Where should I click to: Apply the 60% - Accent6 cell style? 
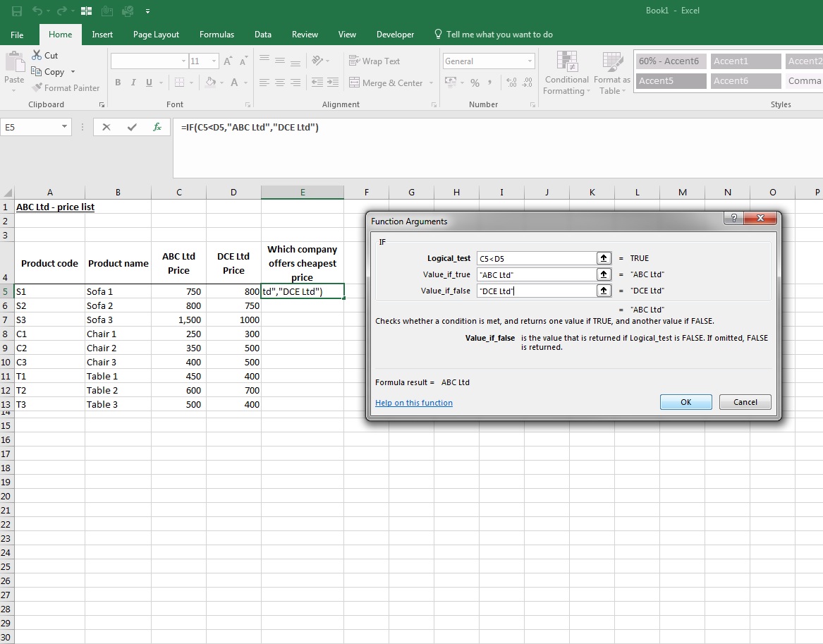pyautogui.click(x=670, y=61)
